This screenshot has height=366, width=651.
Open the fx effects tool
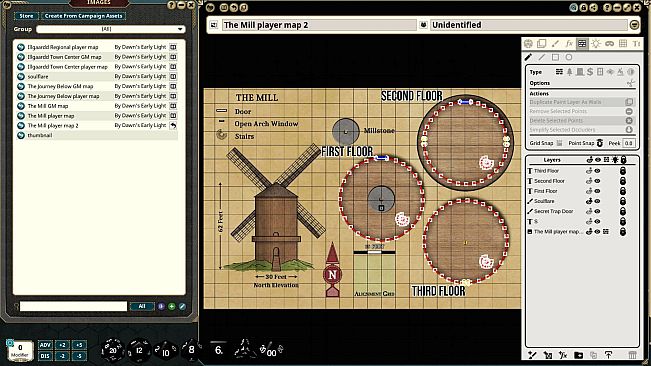[x=569, y=44]
